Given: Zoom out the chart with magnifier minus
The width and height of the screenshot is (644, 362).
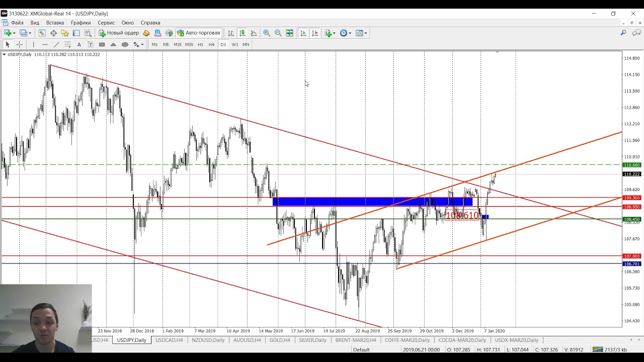Looking at the screenshot, I should [278, 33].
